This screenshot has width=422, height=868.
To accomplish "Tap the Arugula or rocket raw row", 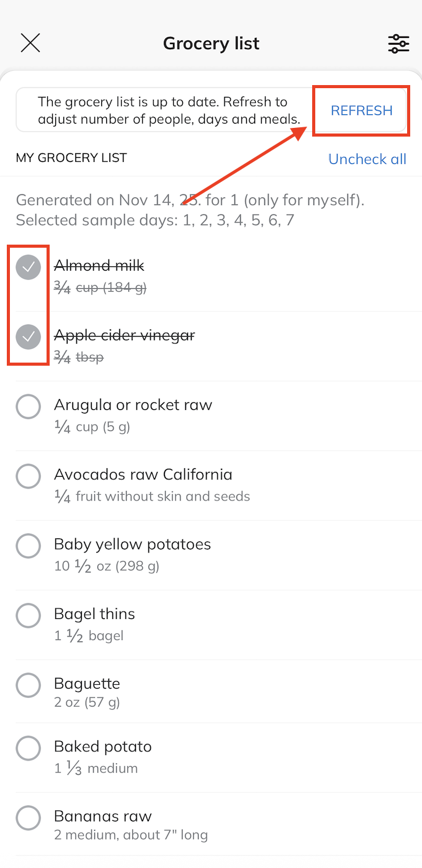I will click(x=133, y=404).
